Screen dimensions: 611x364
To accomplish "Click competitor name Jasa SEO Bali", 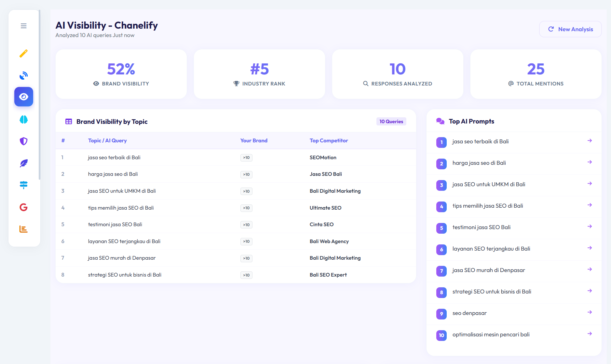I will pyautogui.click(x=326, y=174).
